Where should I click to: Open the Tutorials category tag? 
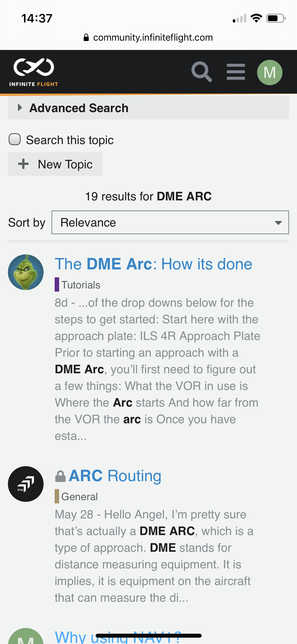[x=78, y=285]
